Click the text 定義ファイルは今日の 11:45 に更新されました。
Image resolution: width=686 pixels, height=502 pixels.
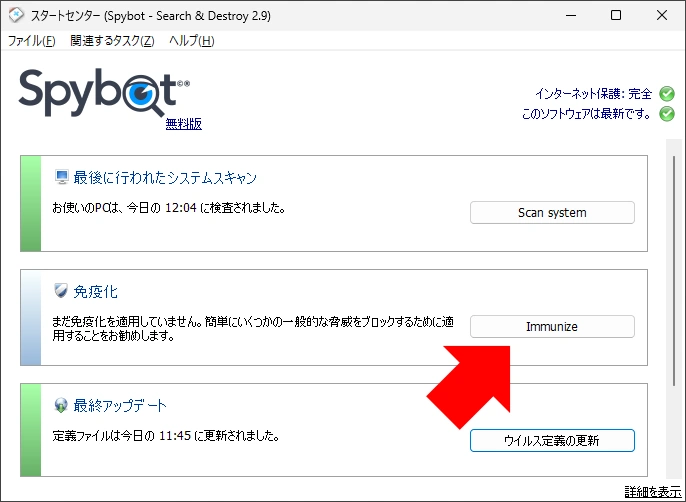[166, 436]
